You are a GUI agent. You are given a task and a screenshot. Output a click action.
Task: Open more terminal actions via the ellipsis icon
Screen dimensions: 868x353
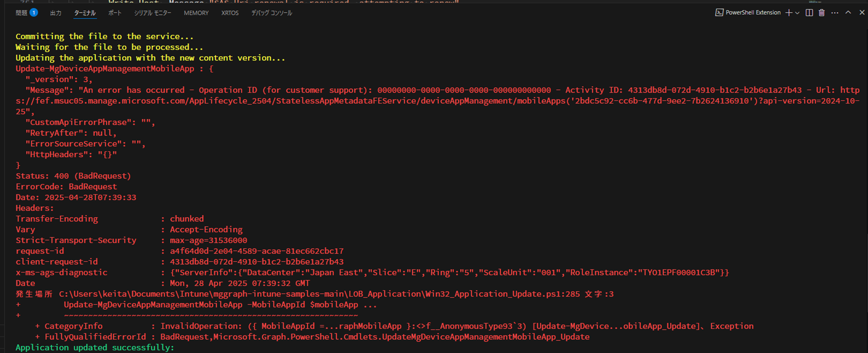(x=835, y=13)
